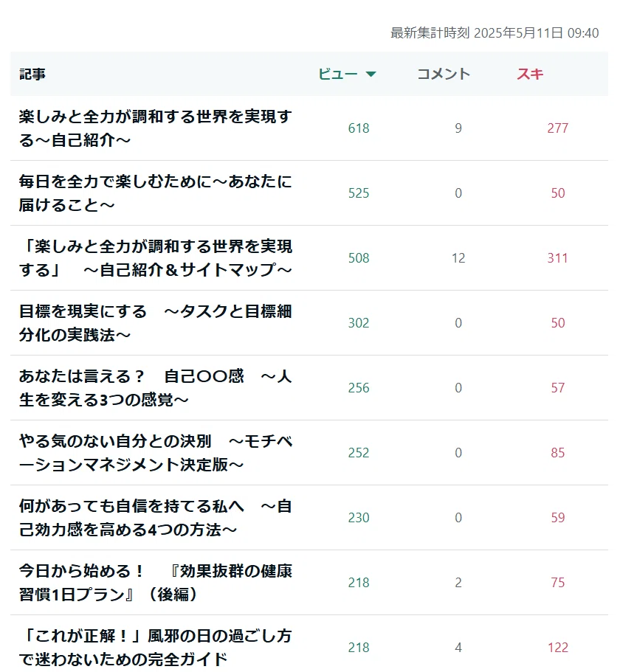Sort articles by スキ column
Viewport: 620px width, 672px height.
coord(530,75)
